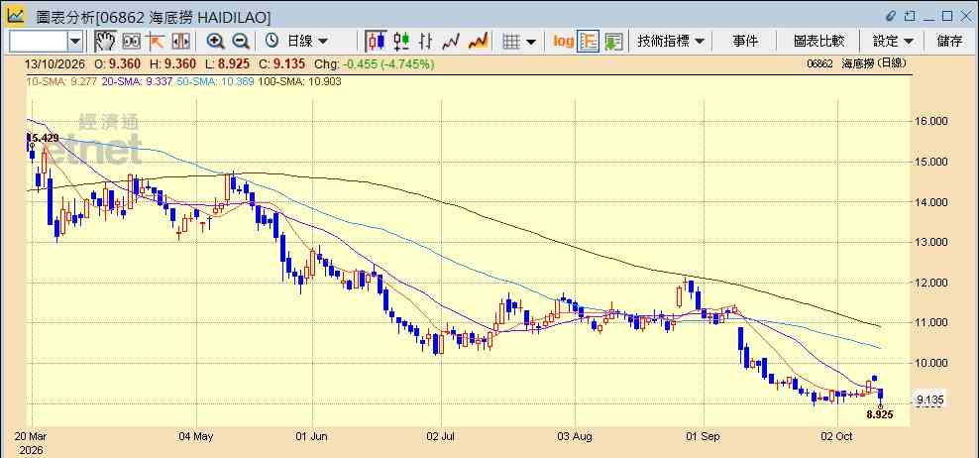Image resolution: width=980 pixels, height=458 pixels.
Task: Toggle the green arrow panel icon
Action: (x=613, y=42)
